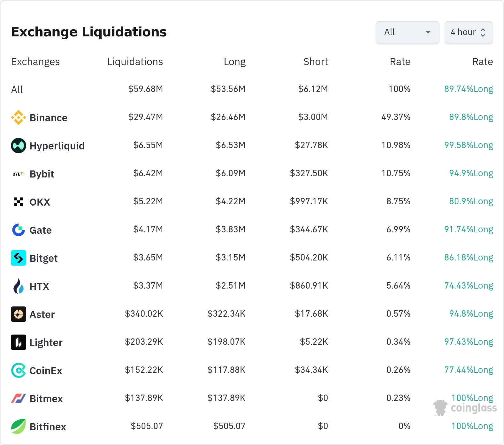Click the Hyperliquid logo icon

pyautogui.click(x=19, y=146)
